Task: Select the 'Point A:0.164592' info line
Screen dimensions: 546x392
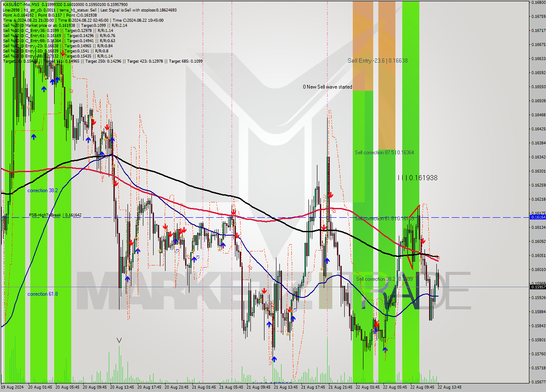Action: [x=19, y=15]
